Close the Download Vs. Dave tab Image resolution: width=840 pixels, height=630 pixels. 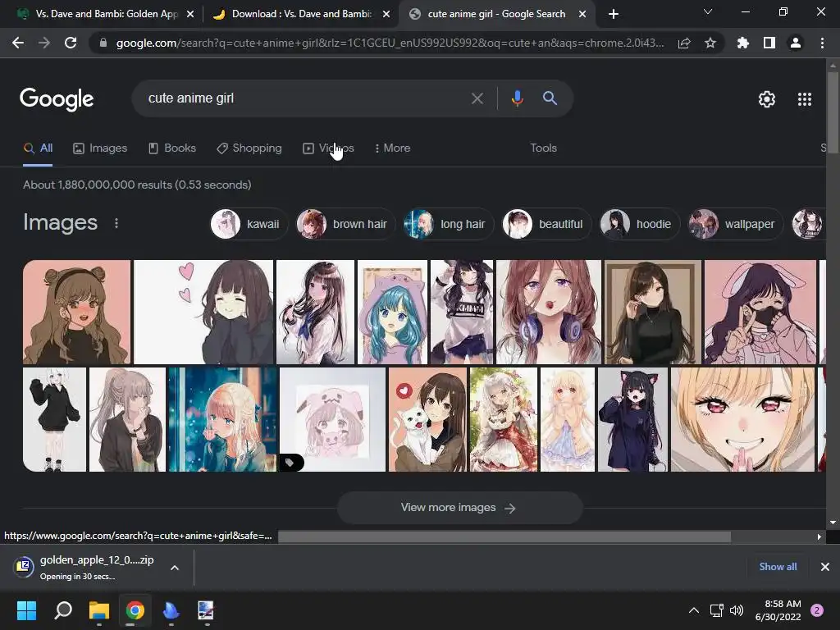pos(386,14)
